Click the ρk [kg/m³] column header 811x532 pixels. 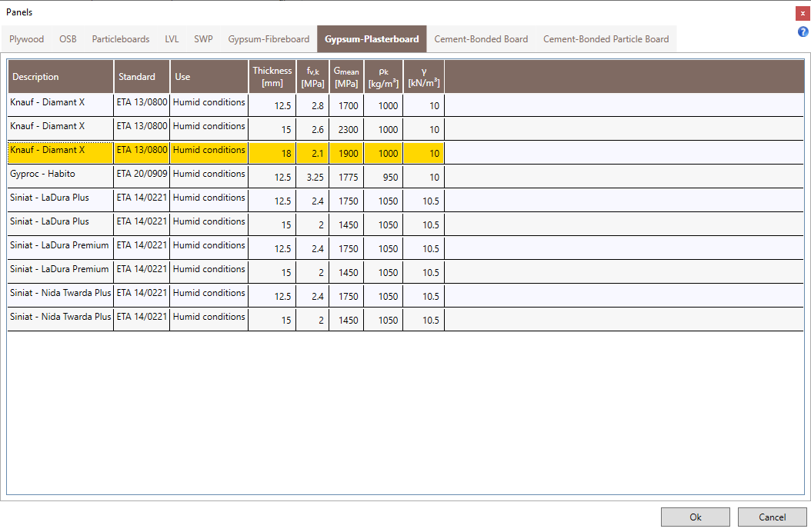[x=383, y=77]
